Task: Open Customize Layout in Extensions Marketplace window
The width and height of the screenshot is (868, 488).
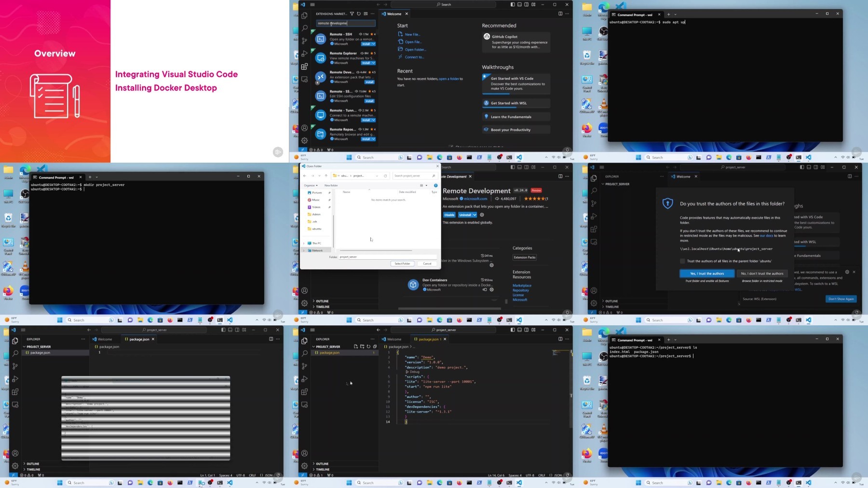Action: pos(533,4)
